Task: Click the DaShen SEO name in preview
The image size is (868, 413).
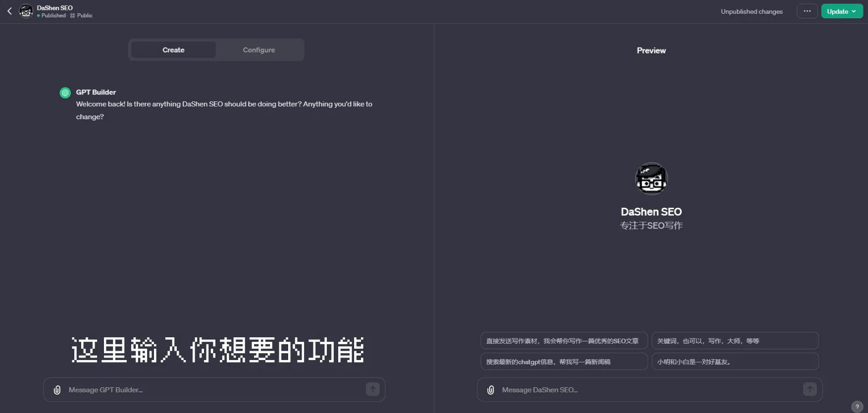Action: click(x=652, y=212)
